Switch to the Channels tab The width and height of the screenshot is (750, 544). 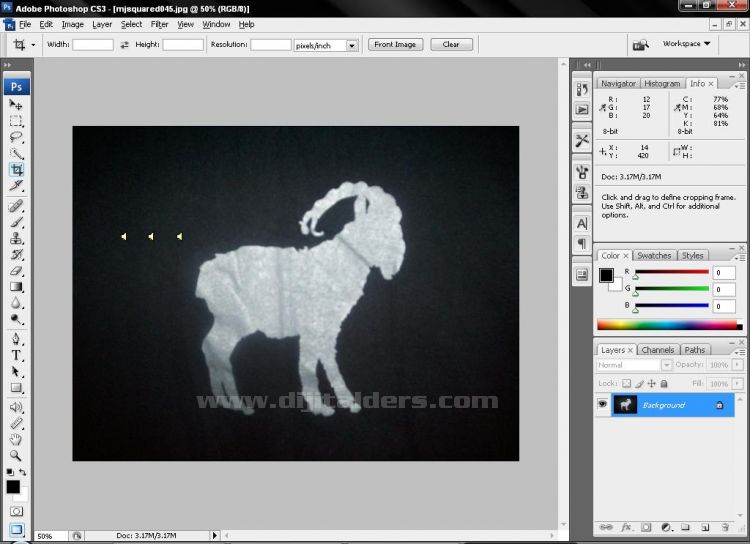tap(657, 350)
